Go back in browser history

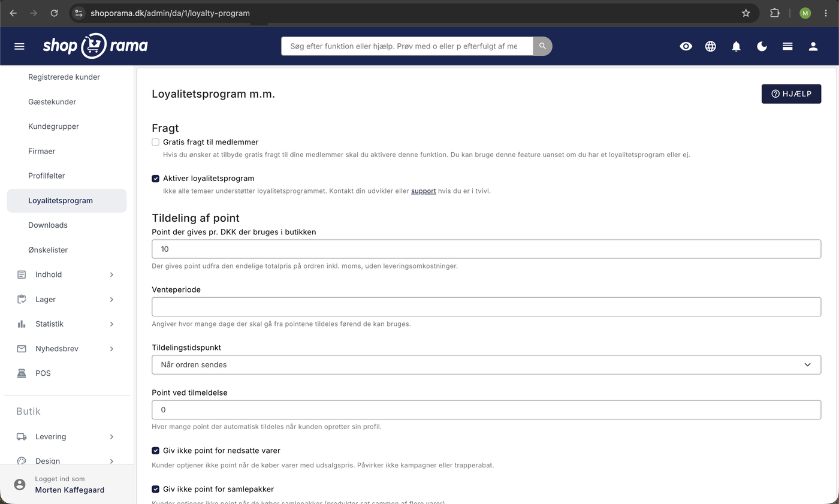click(13, 13)
